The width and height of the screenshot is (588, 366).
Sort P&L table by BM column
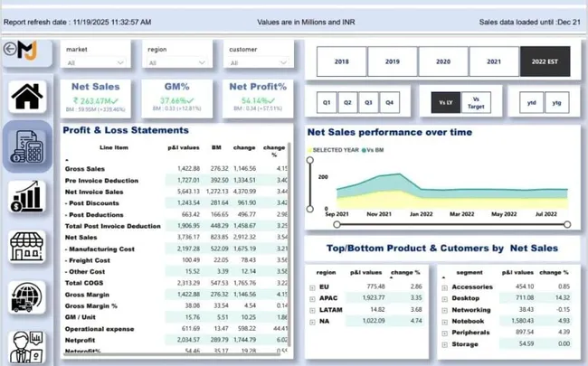(x=216, y=147)
